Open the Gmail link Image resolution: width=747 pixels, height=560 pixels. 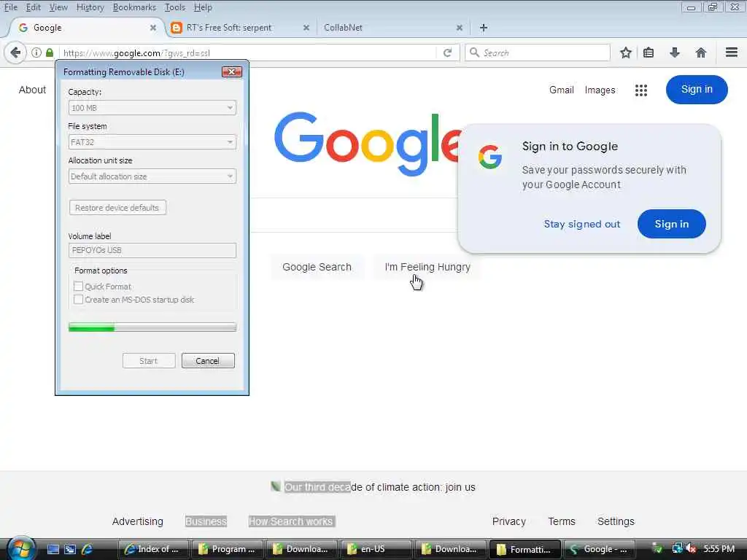coord(561,90)
